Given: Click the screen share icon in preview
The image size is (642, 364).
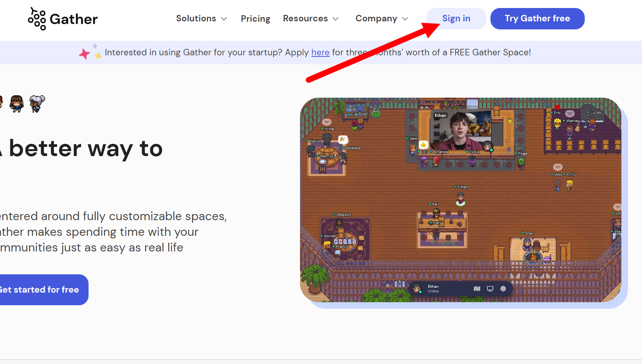Looking at the screenshot, I should click(x=490, y=289).
